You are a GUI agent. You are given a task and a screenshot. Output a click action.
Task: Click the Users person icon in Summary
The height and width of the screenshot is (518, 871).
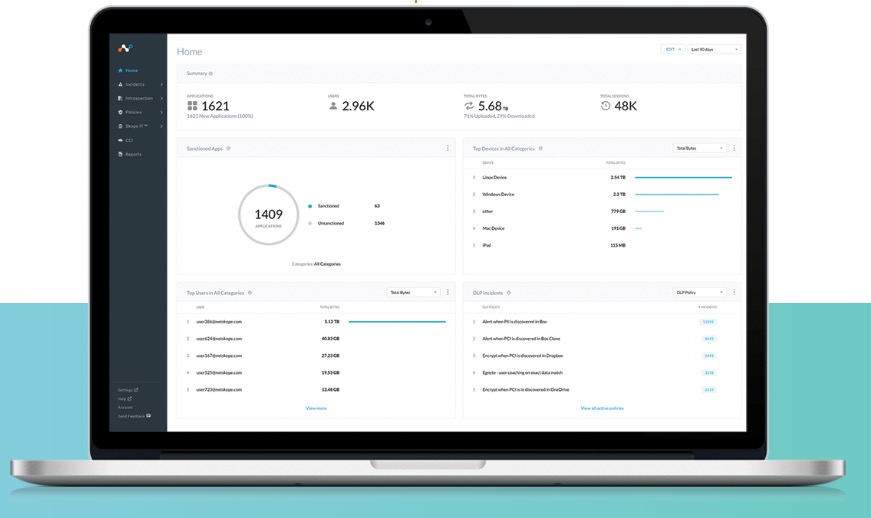(x=333, y=105)
